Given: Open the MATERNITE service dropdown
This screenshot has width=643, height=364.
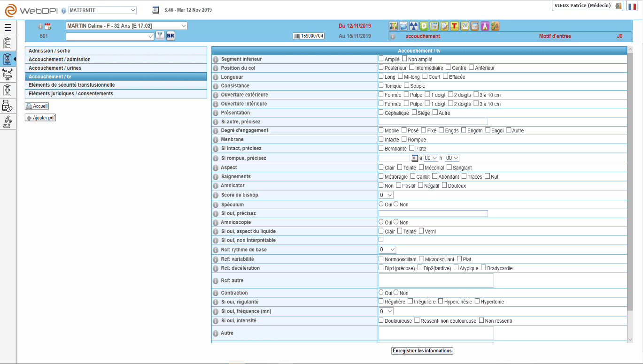Looking at the screenshot, I should point(102,10).
